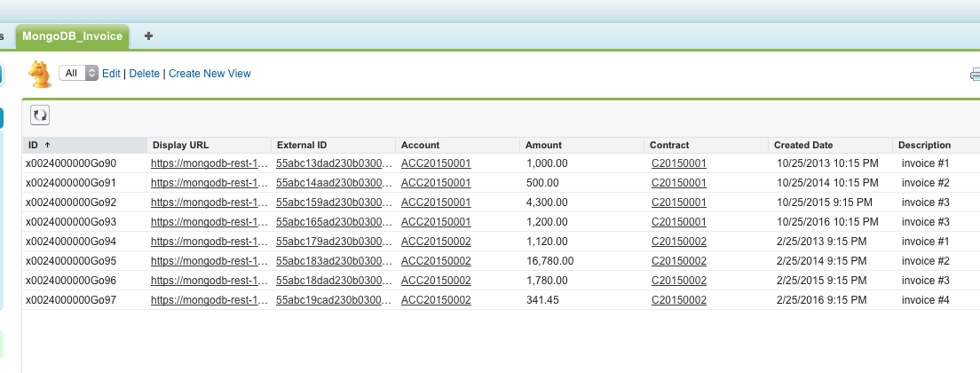Click amount 1,000.00
Image resolution: width=980 pixels, height=373 pixels.
[547, 163]
